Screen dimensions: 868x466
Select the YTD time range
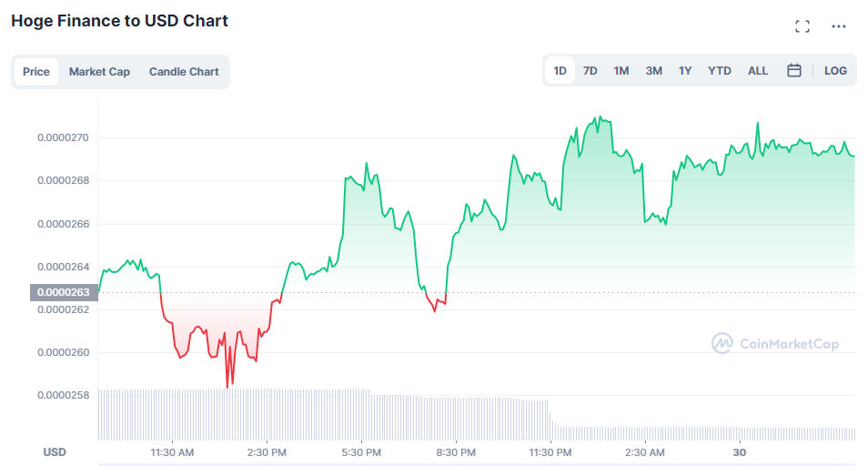[x=719, y=71]
